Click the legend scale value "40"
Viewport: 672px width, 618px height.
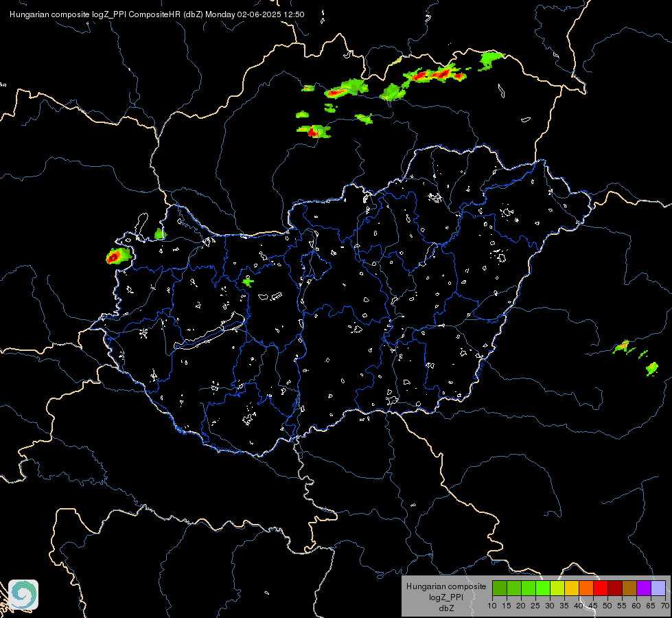[x=579, y=606]
